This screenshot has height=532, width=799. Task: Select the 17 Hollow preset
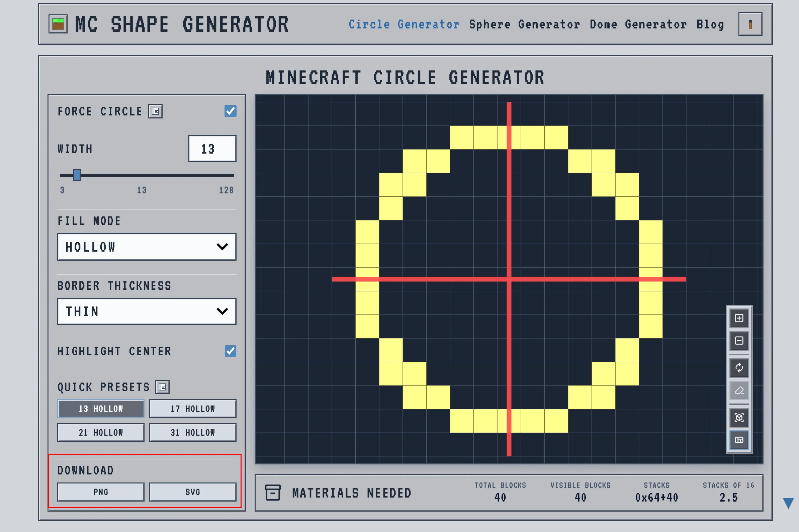click(193, 409)
